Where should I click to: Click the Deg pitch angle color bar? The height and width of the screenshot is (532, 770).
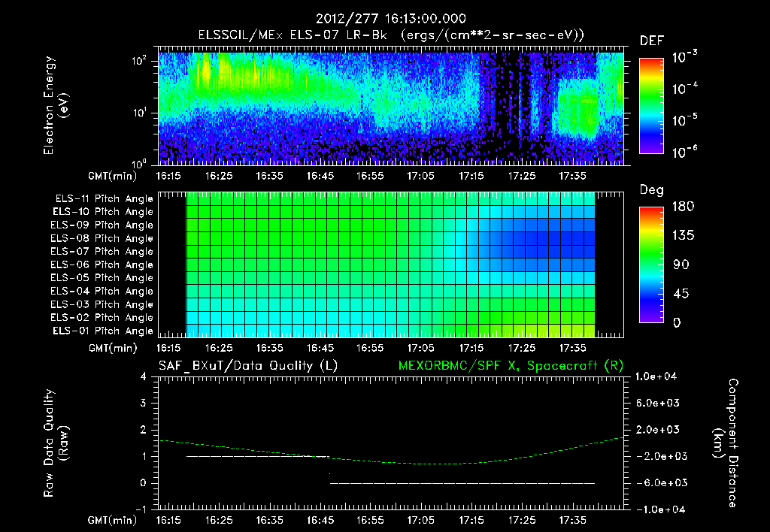click(x=651, y=265)
